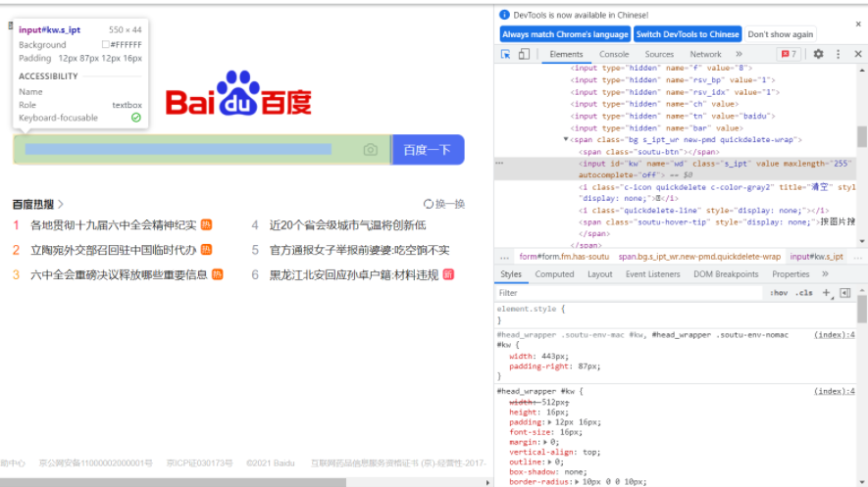The width and height of the screenshot is (868, 487).
Task: Open the Network tab
Action: (705, 54)
